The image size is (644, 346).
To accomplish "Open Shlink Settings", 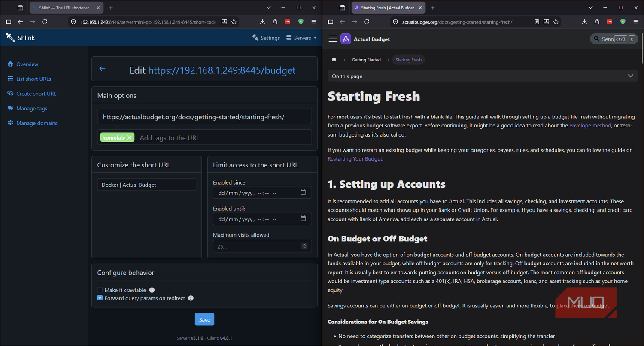I will (x=266, y=38).
